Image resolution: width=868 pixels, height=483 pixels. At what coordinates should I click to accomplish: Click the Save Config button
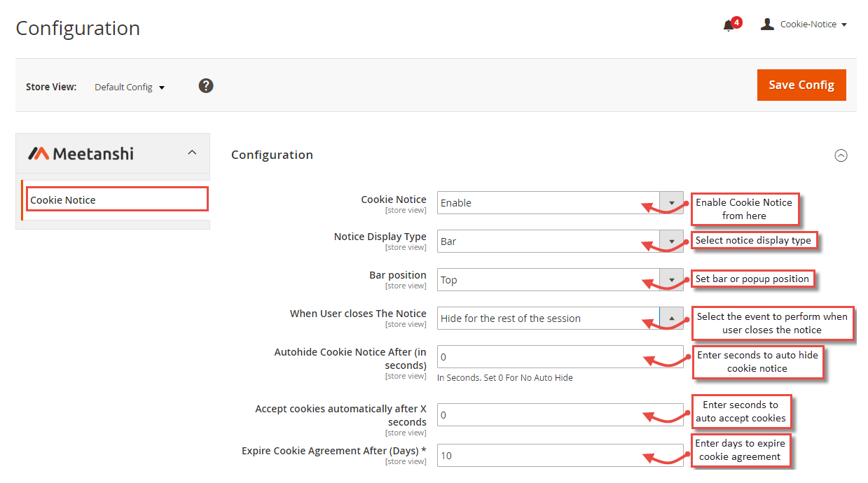pyautogui.click(x=801, y=85)
